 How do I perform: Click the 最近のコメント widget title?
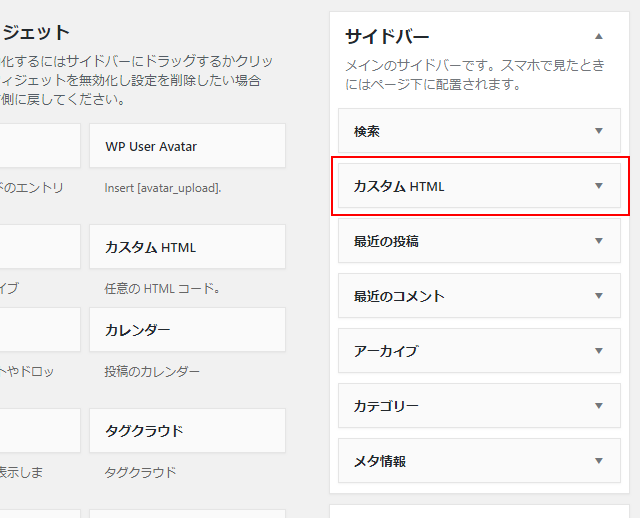click(399, 296)
